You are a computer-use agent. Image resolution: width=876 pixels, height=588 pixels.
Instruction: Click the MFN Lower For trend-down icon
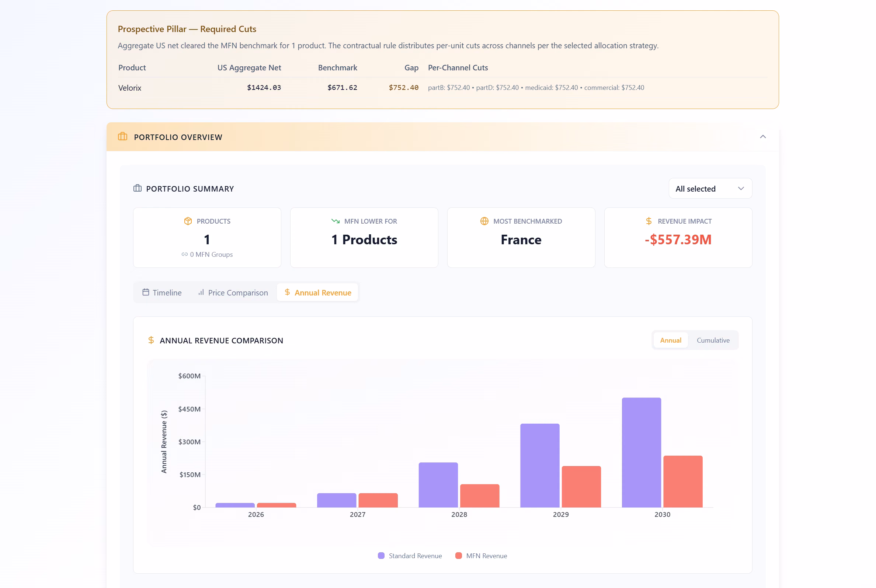[336, 221]
